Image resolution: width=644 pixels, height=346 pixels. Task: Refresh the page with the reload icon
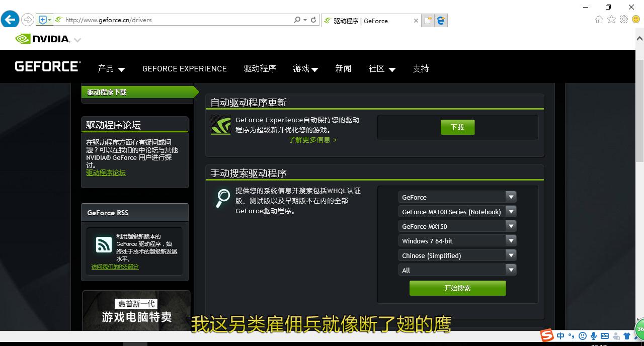(x=313, y=20)
